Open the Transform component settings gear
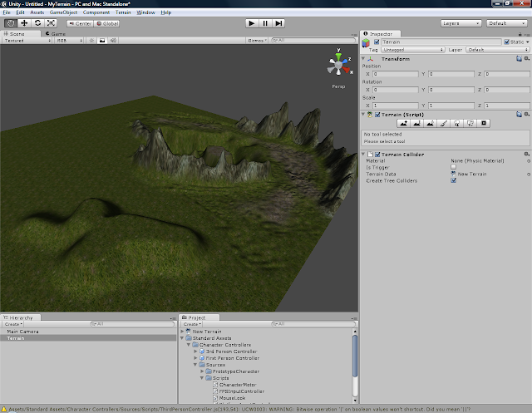The height and width of the screenshot is (413, 532). tap(526, 58)
